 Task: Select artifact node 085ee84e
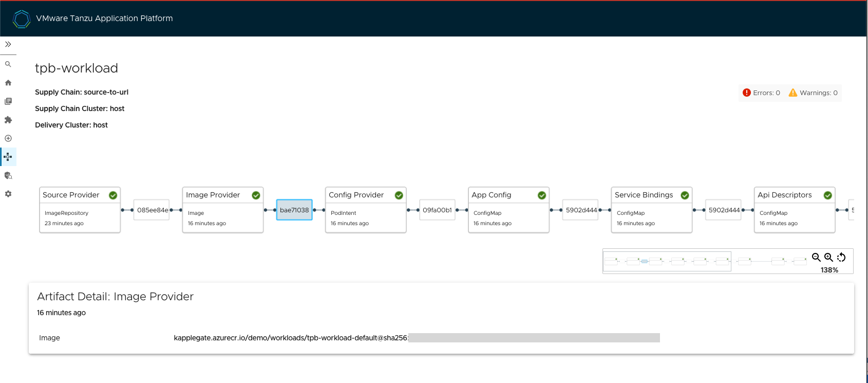tap(152, 210)
